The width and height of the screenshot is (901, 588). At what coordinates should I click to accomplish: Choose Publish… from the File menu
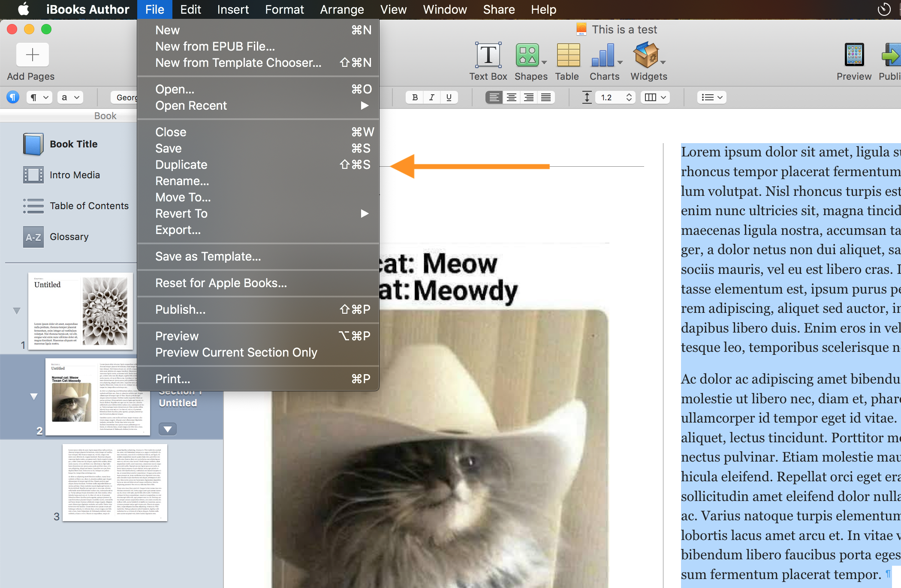click(258, 309)
